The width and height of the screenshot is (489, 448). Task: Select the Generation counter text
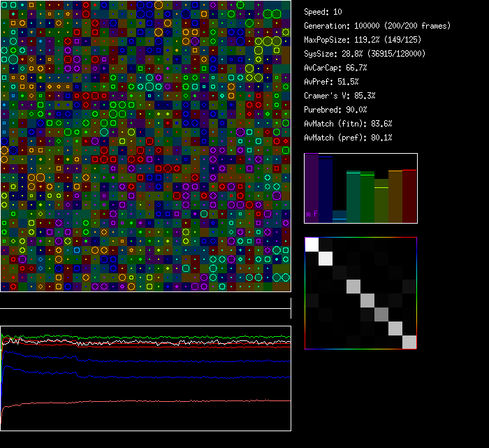coord(377,26)
